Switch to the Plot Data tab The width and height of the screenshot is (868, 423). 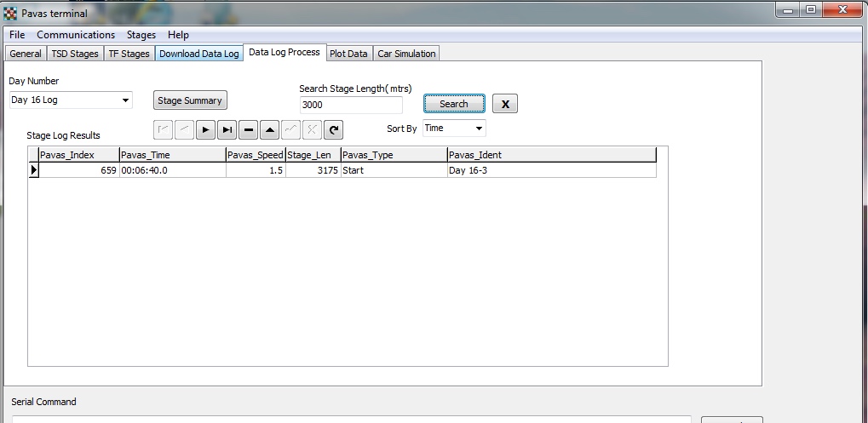tap(349, 54)
